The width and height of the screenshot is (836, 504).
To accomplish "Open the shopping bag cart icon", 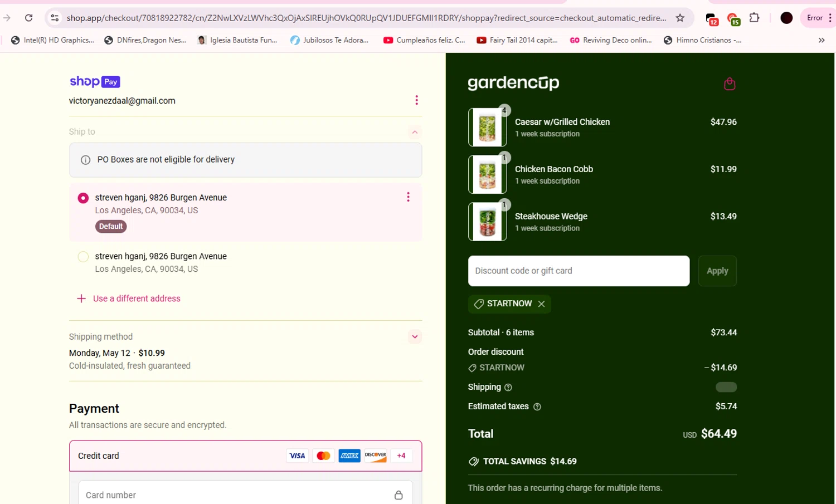I will [x=730, y=84].
